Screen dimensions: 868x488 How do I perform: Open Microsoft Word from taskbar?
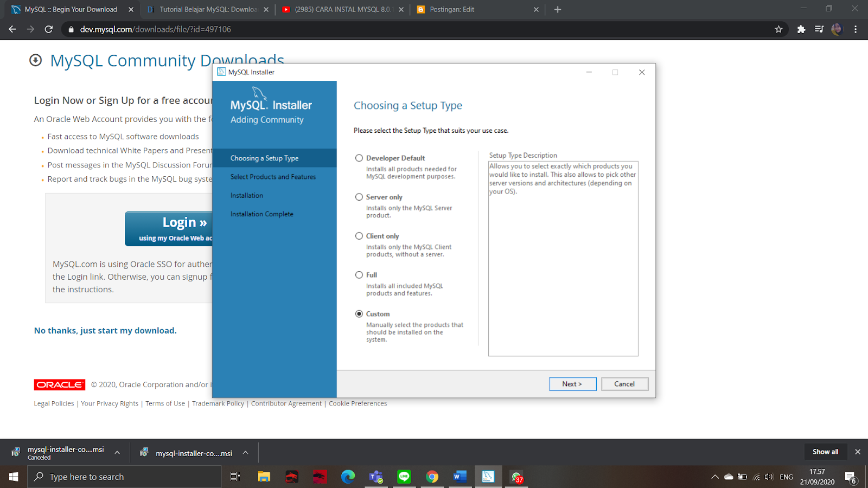pos(460,477)
